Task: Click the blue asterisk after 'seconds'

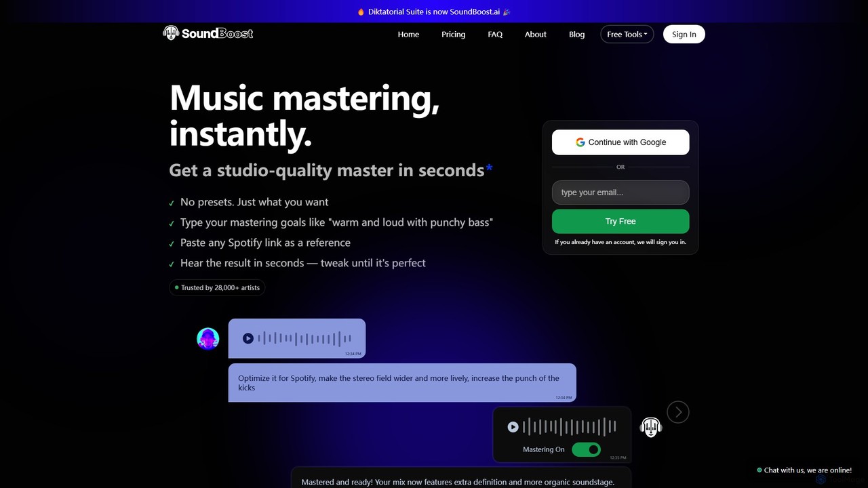Action: click(489, 168)
